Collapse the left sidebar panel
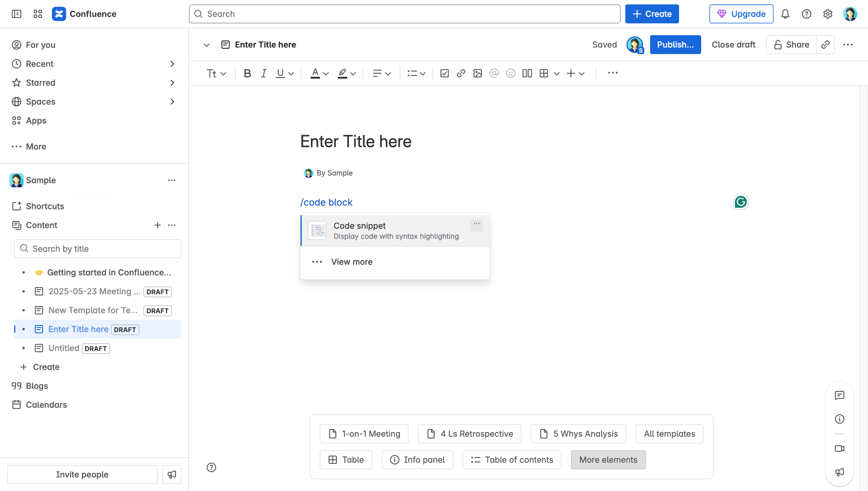Viewport: 868px width, 491px height. (x=16, y=14)
